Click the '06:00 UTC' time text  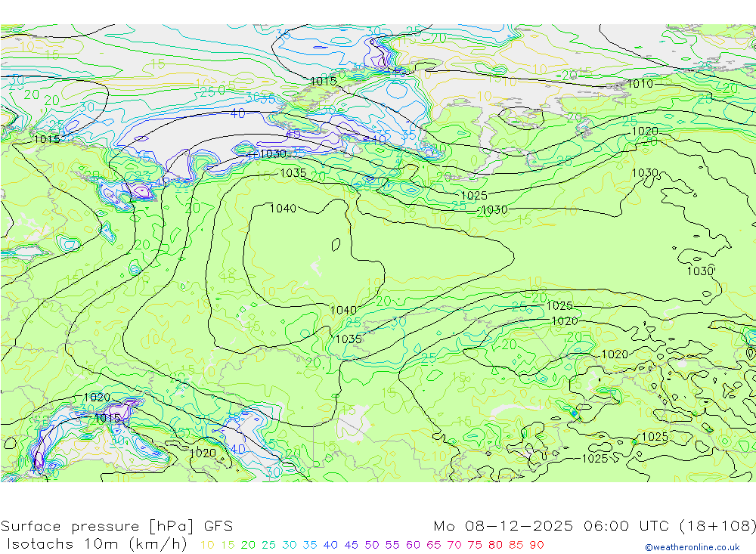626,525
